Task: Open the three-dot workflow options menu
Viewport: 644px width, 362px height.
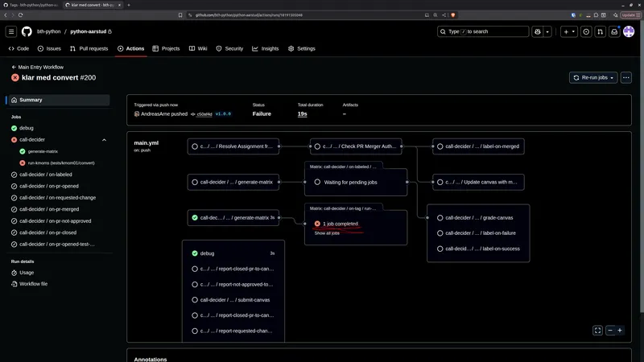Action: click(x=625, y=77)
